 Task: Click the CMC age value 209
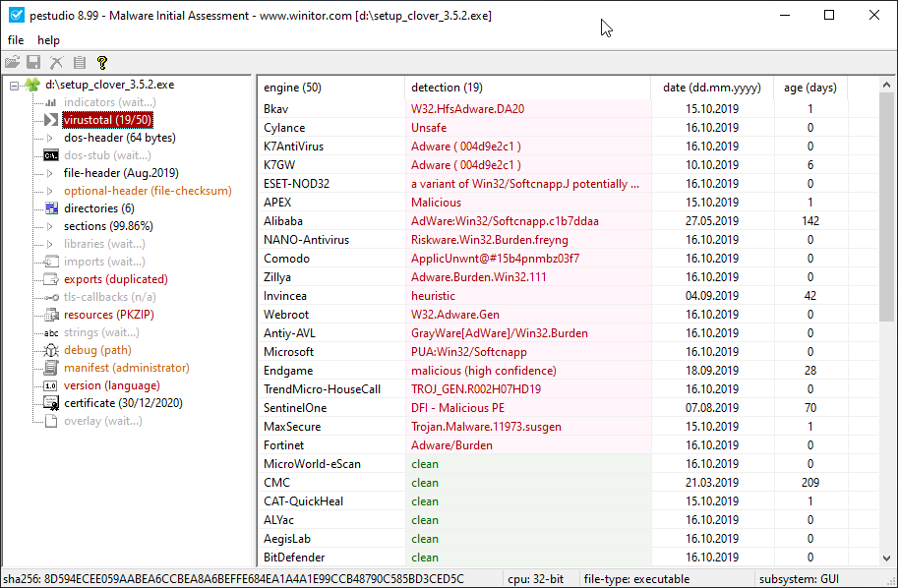coord(809,483)
